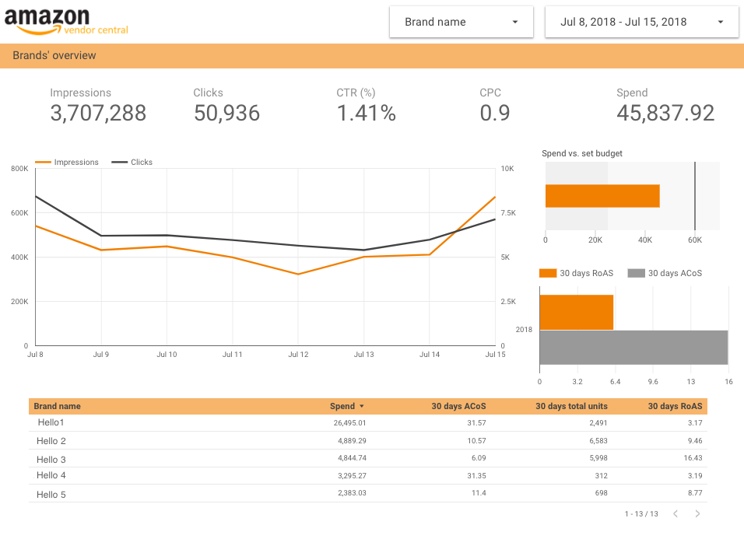Click the orange RoAS bar for 2018
This screenshot has width=744, height=560.
(577, 313)
